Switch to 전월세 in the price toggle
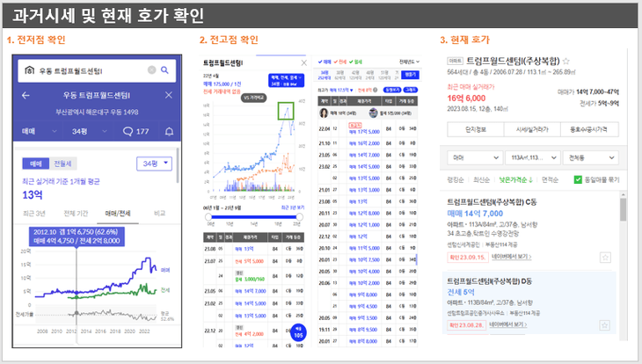The height and width of the screenshot is (364, 642). 62,164
